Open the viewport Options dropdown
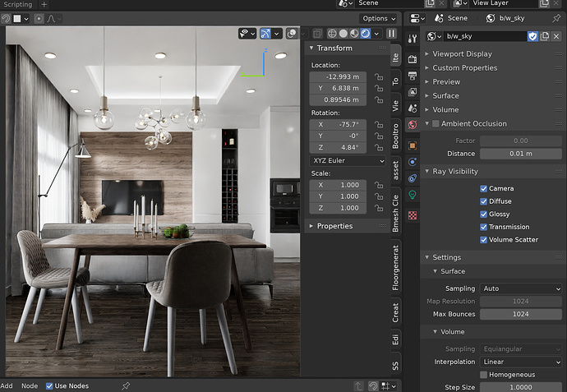 click(x=379, y=18)
